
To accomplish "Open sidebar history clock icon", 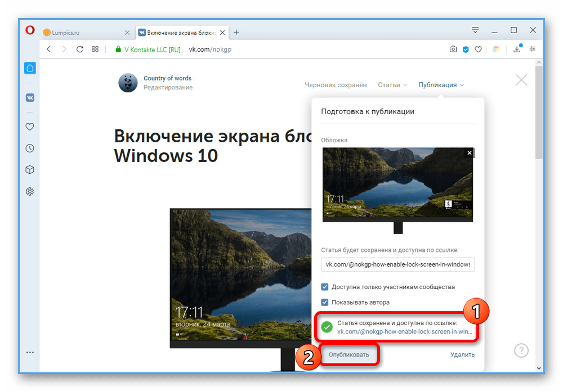I will [30, 148].
